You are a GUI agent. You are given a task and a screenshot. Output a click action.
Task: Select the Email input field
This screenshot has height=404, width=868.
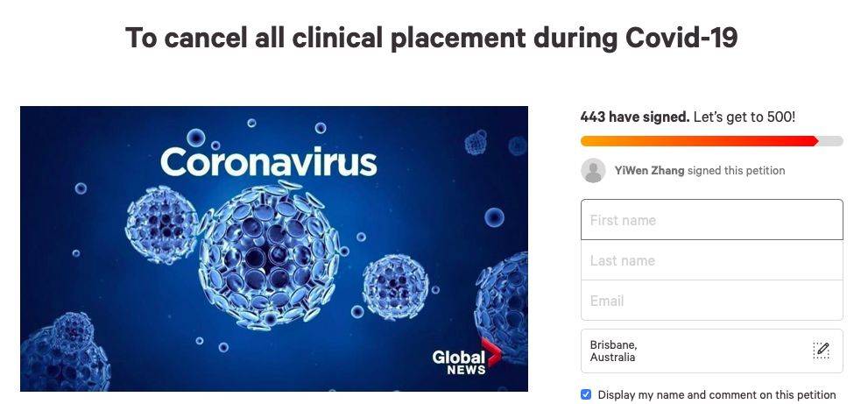[712, 301]
